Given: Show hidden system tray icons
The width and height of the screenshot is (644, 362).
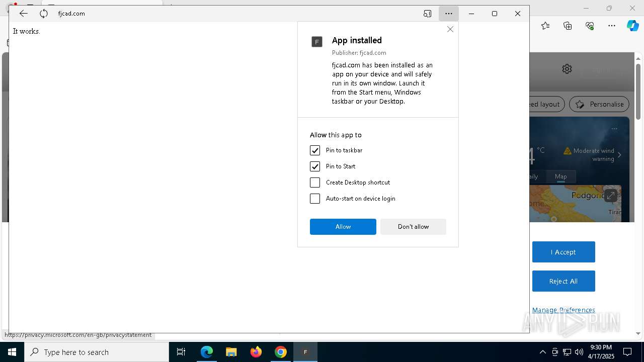Looking at the screenshot, I should click(542, 352).
